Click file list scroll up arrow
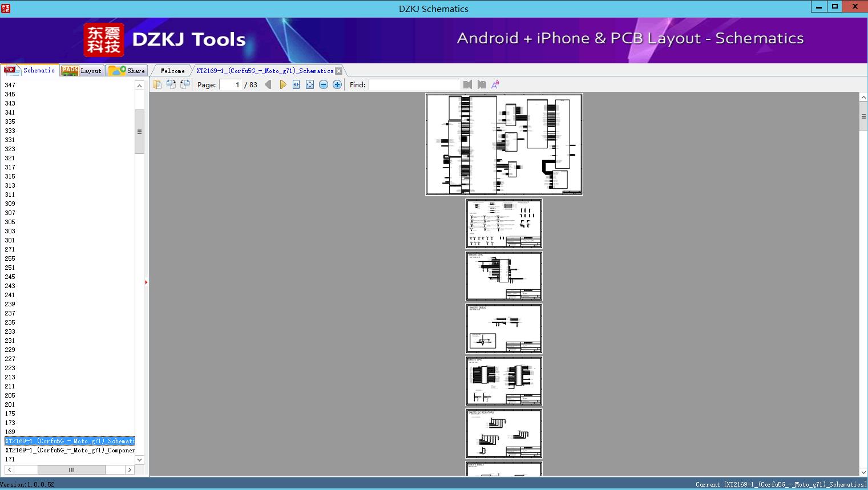The width and height of the screenshot is (868, 490). pyautogui.click(x=139, y=86)
